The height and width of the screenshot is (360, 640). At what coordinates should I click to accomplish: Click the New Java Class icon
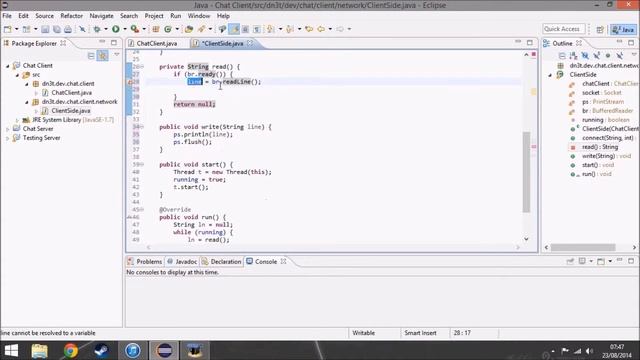(167, 29)
